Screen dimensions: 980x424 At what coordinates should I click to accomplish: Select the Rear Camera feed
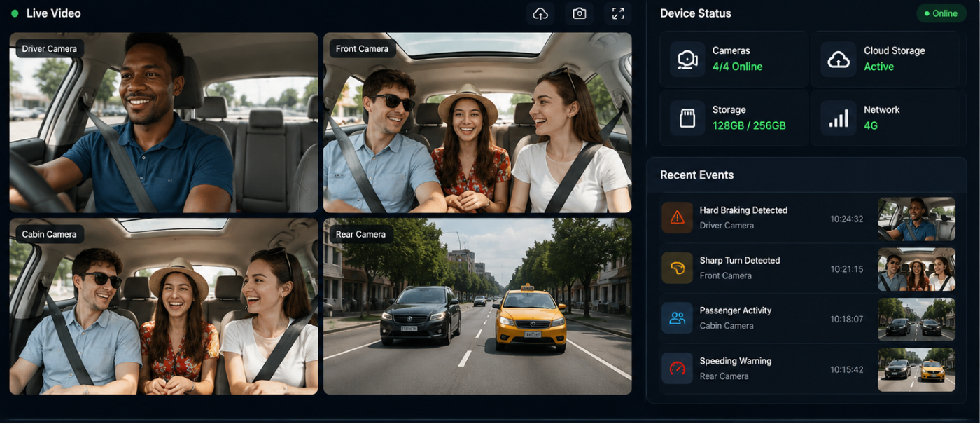tap(477, 306)
